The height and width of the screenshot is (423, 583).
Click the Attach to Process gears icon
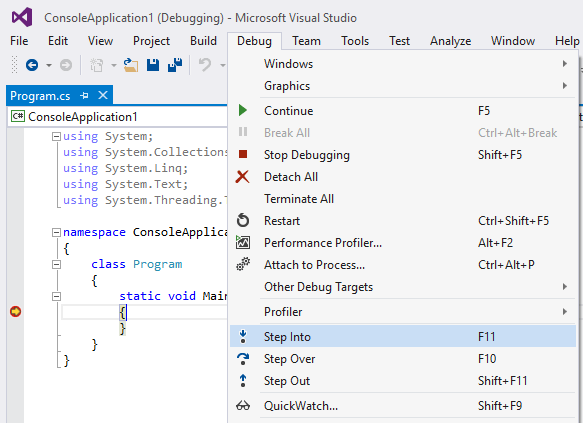click(x=243, y=264)
